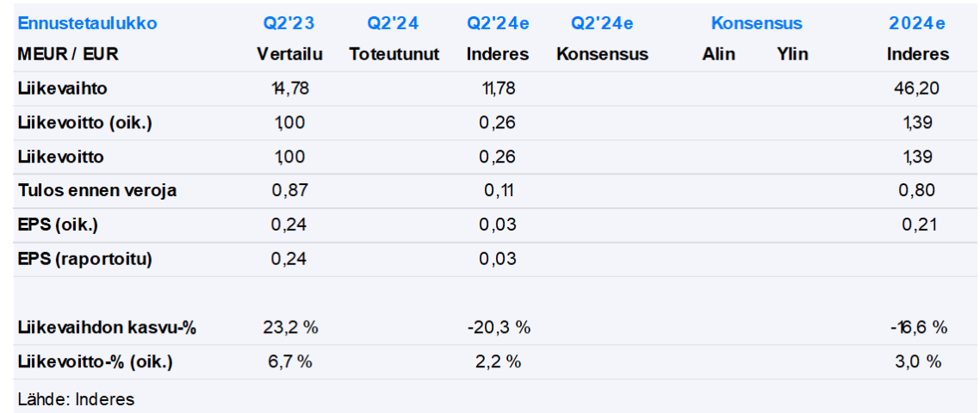Click the 14,78 revenue value
The height and width of the screenshot is (413, 980).
coord(289,88)
